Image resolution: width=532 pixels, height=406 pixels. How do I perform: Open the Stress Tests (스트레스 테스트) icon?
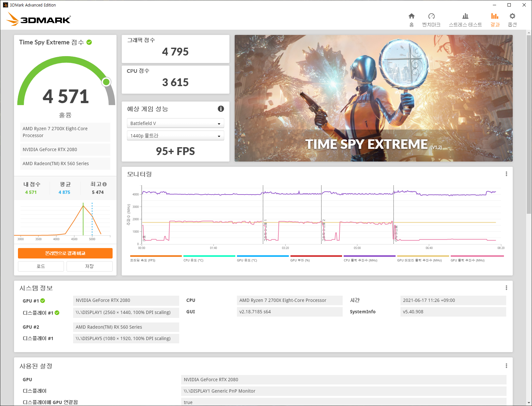[x=465, y=16]
